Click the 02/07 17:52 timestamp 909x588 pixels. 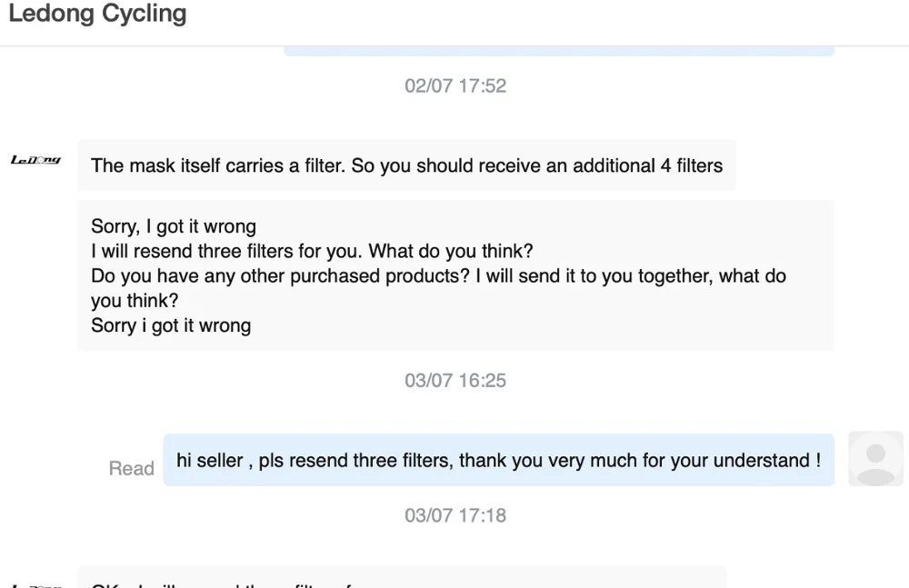455,85
